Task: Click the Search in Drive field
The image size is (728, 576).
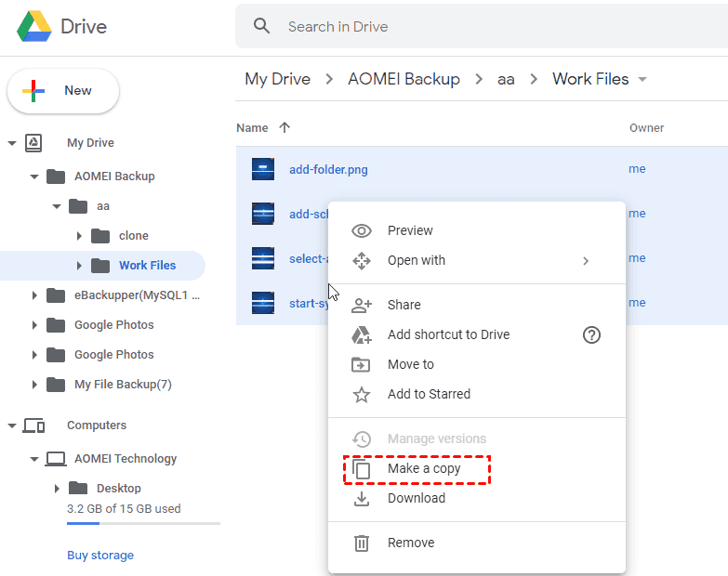Action: 482,26
